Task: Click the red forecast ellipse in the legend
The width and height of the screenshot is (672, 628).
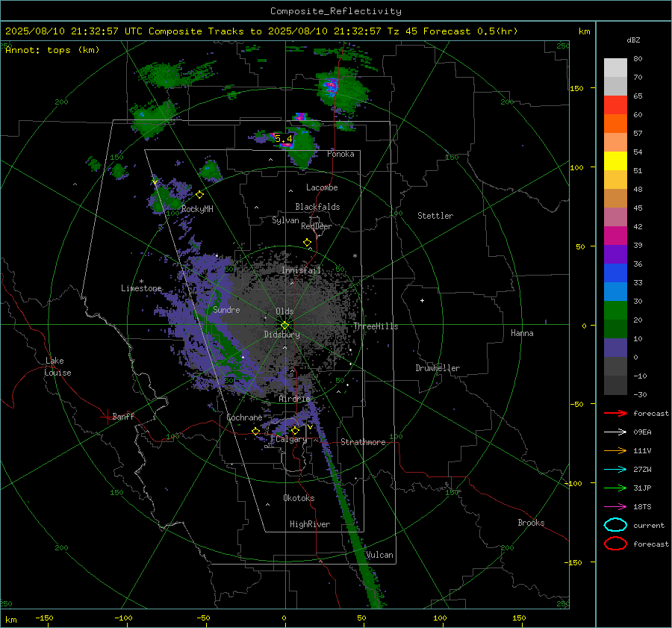Action: tap(615, 544)
